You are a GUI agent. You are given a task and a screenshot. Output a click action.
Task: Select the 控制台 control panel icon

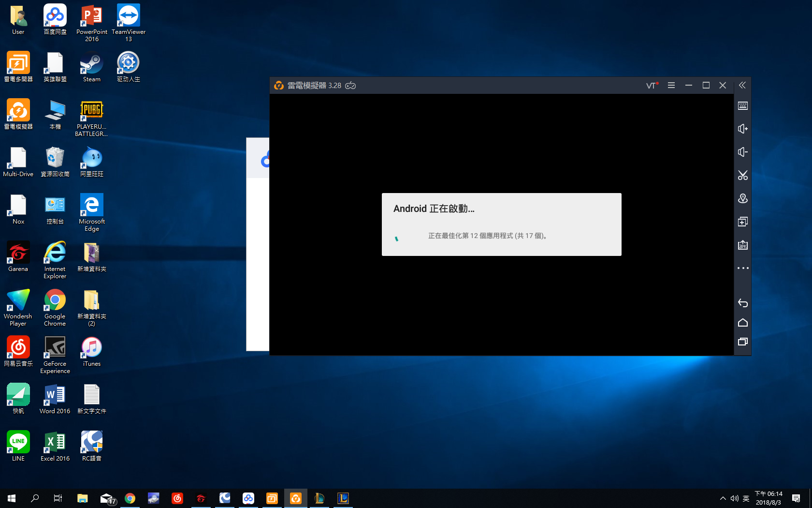coord(55,209)
